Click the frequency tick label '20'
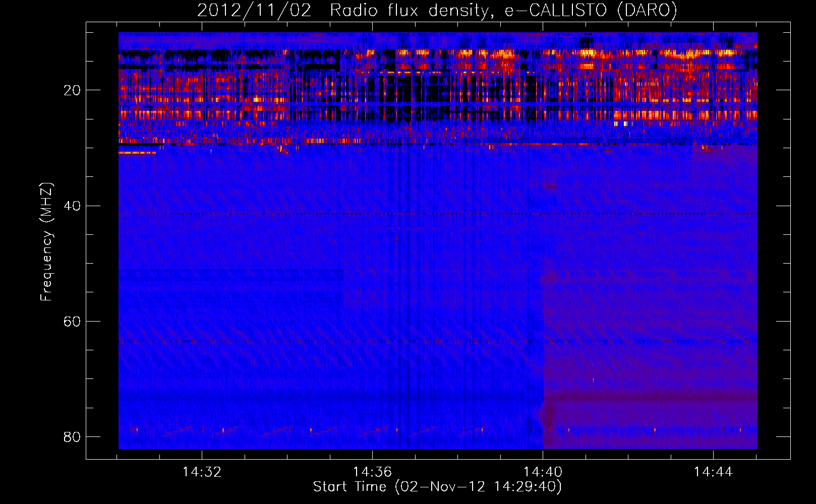The image size is (816, 504). point(72,90)
